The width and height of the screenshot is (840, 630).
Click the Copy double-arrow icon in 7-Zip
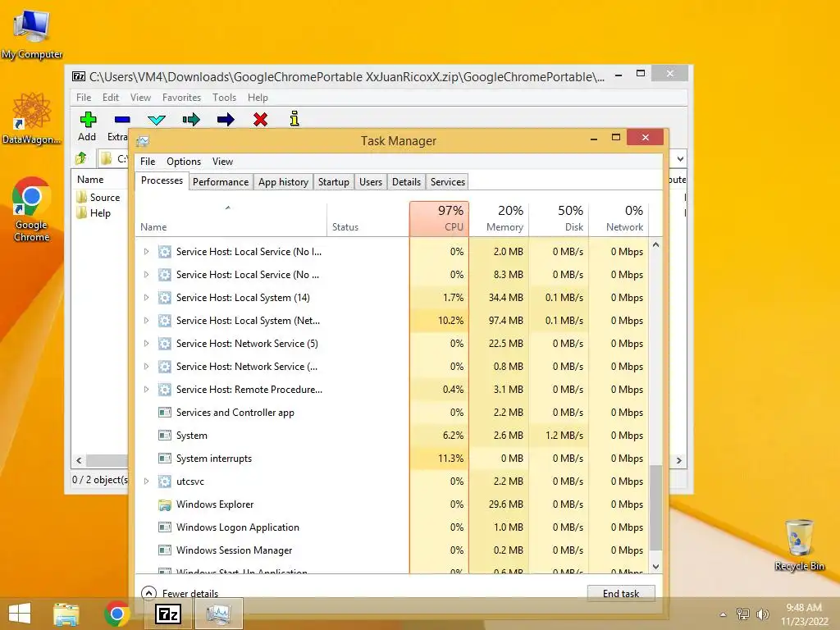(x=190, y=119)
